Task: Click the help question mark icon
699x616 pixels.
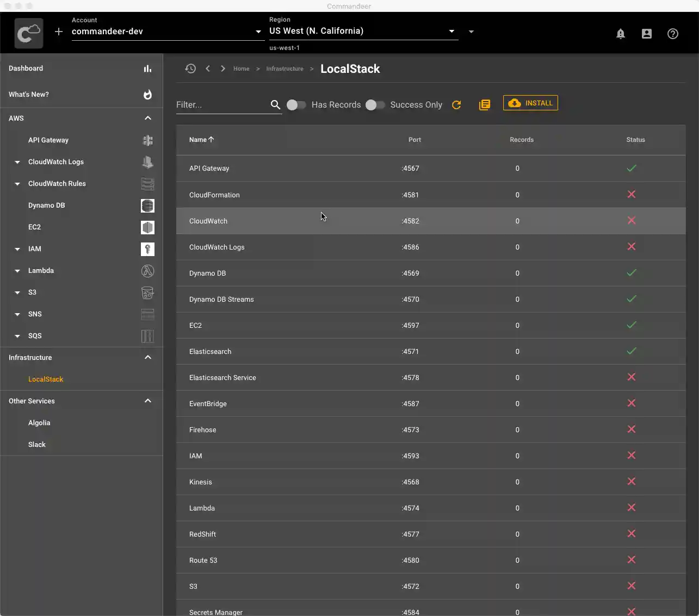Action: click(672, 34)
